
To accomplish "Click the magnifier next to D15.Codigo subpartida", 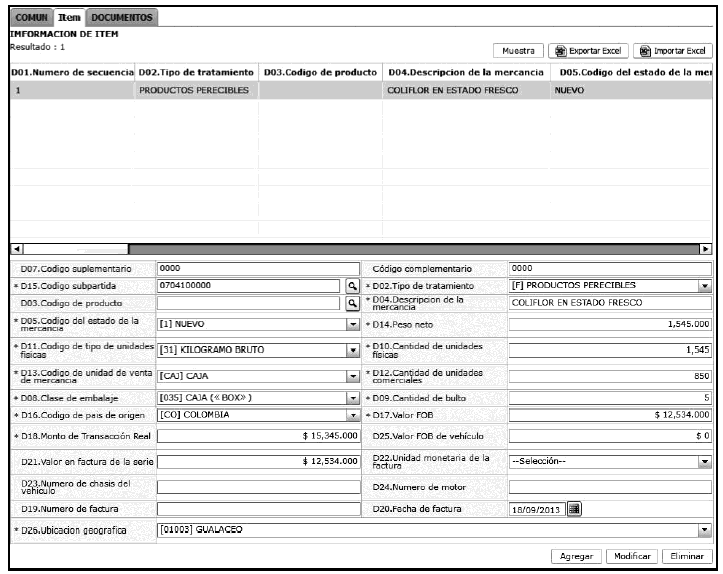I will coord(352,286).
